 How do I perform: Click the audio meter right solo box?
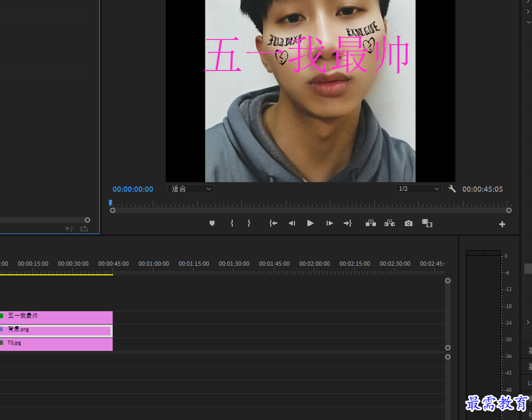(x=492, y=253)
